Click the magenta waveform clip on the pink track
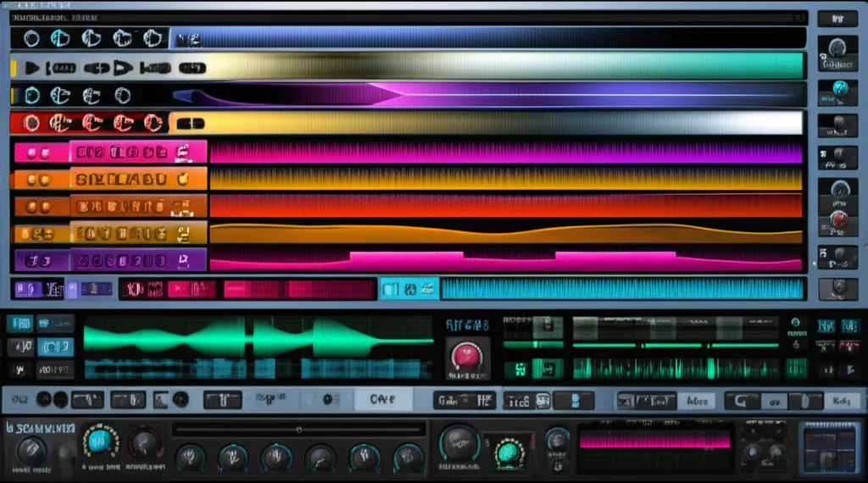868x483 pixels. click(506, 153)
